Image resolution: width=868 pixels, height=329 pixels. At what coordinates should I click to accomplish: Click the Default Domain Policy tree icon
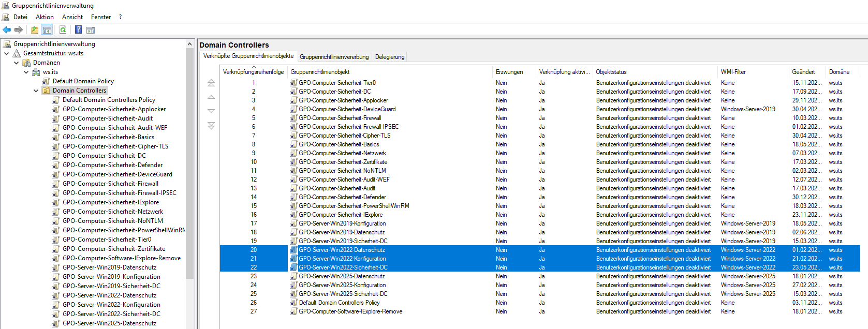click(x=46, y=81)
